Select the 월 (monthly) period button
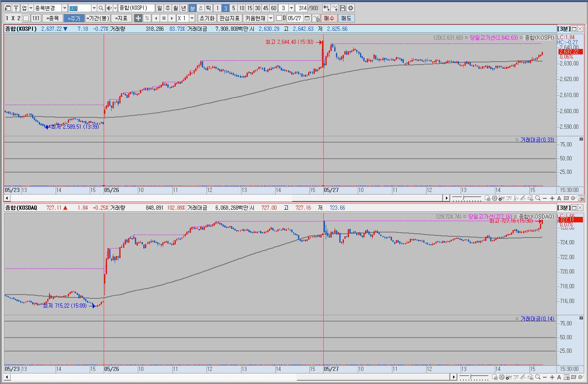The height and width of the screenshot is (384, 588). (x=175, y=8)
